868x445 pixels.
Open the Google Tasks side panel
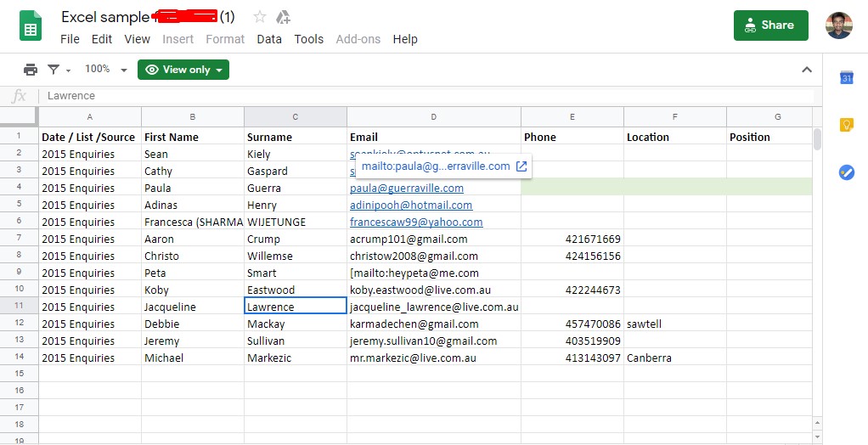click(x=846, y=172)
